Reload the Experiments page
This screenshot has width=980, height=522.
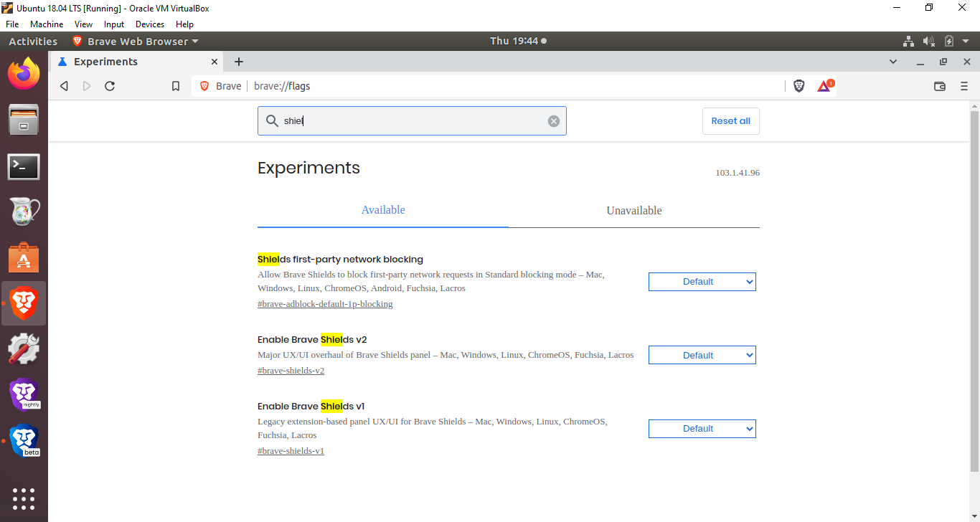point(109,85)
